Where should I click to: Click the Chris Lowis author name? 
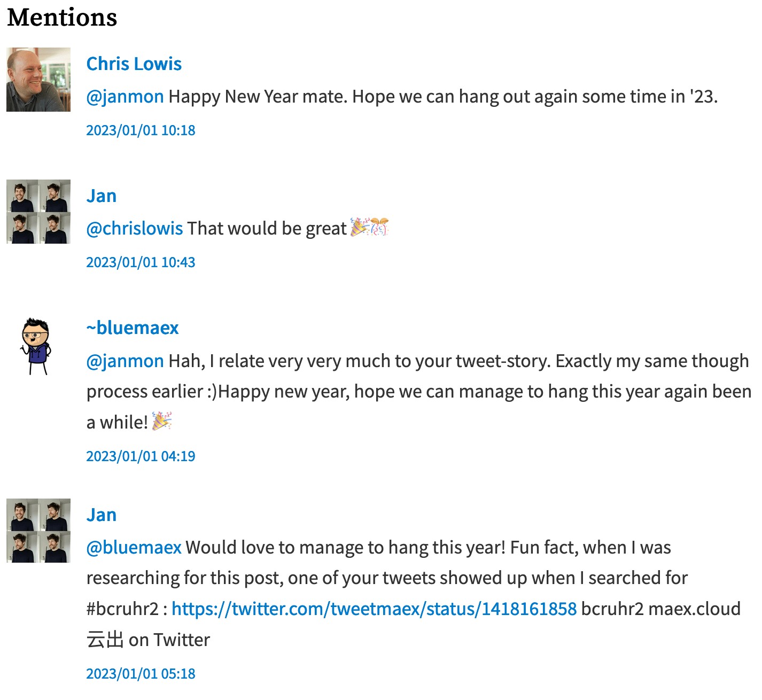[x=134, y=64]
